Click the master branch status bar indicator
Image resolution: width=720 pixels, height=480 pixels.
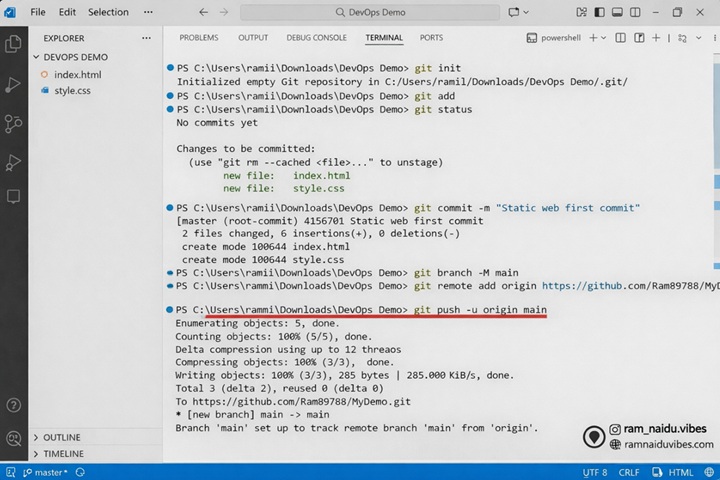point(44,472)
